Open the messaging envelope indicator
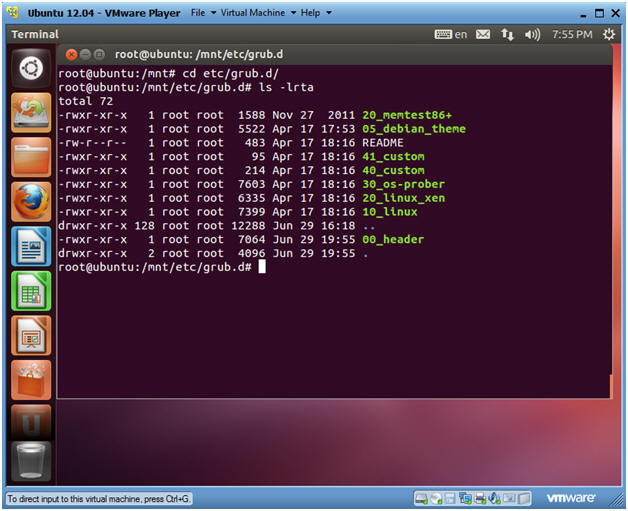 [483, 34]
